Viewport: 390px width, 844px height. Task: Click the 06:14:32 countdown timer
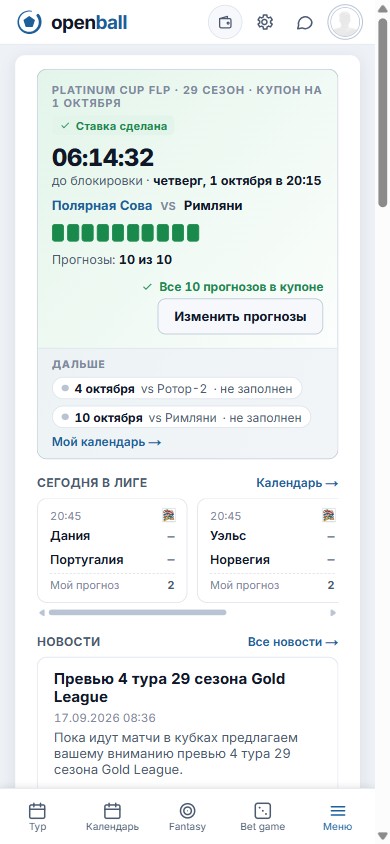click(103, 157)
